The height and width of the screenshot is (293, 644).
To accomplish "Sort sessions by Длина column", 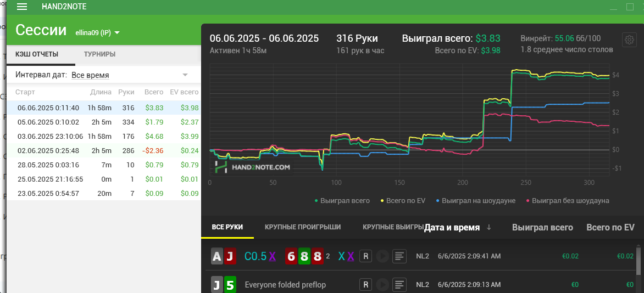I will pyautogui.click(x=101, y=92).
